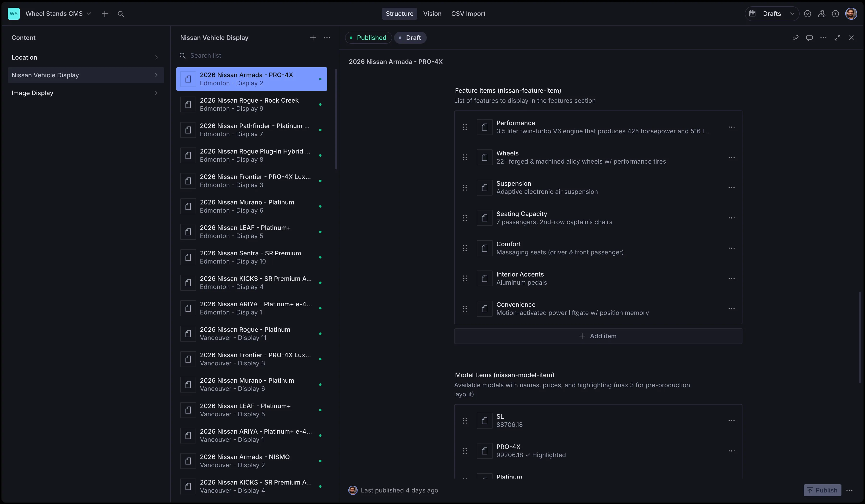Screen dimensions: 865x504
Task: Open menu for the Wheels feature item
Action: [731, 157]
